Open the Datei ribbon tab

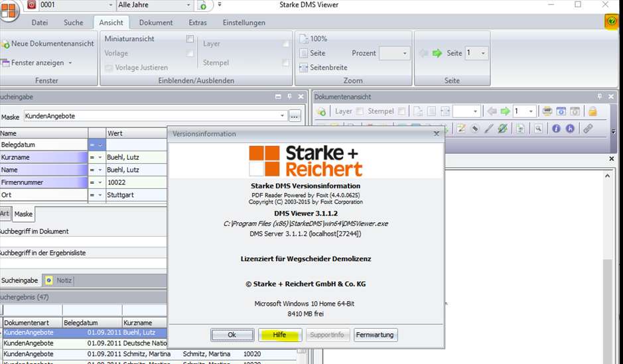coord(40,23)
